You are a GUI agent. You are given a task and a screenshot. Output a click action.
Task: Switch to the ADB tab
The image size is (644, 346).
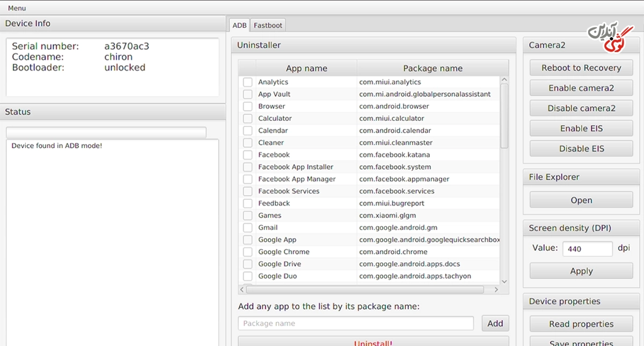click(x=239, y=25)
